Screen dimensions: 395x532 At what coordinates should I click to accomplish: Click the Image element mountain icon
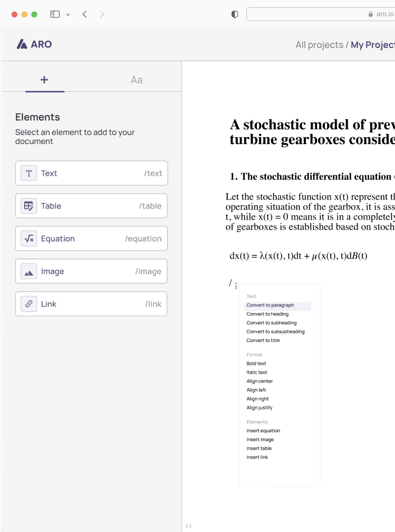click(29, 271)
